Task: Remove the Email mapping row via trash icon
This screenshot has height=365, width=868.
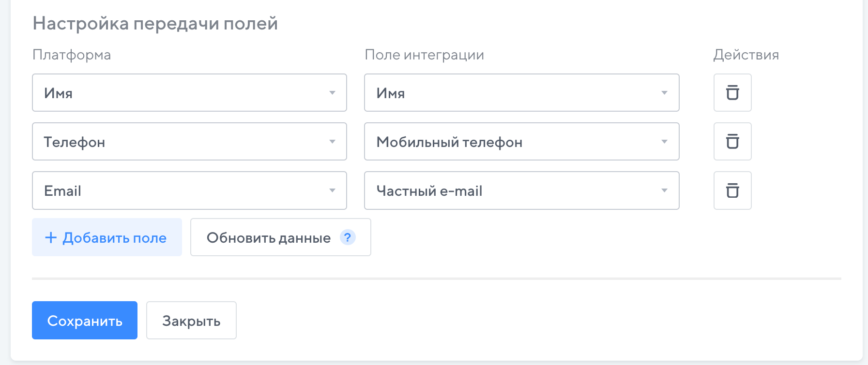Action: click(x=732, y=190)
